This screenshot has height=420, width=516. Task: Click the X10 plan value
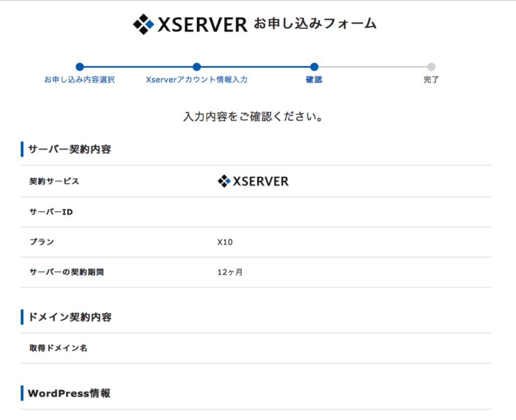(225, 242)
